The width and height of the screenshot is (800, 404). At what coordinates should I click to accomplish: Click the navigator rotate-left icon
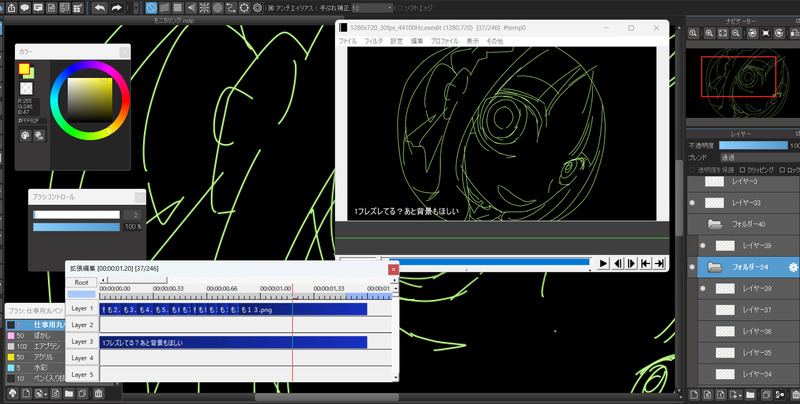[x=752, y=33]
